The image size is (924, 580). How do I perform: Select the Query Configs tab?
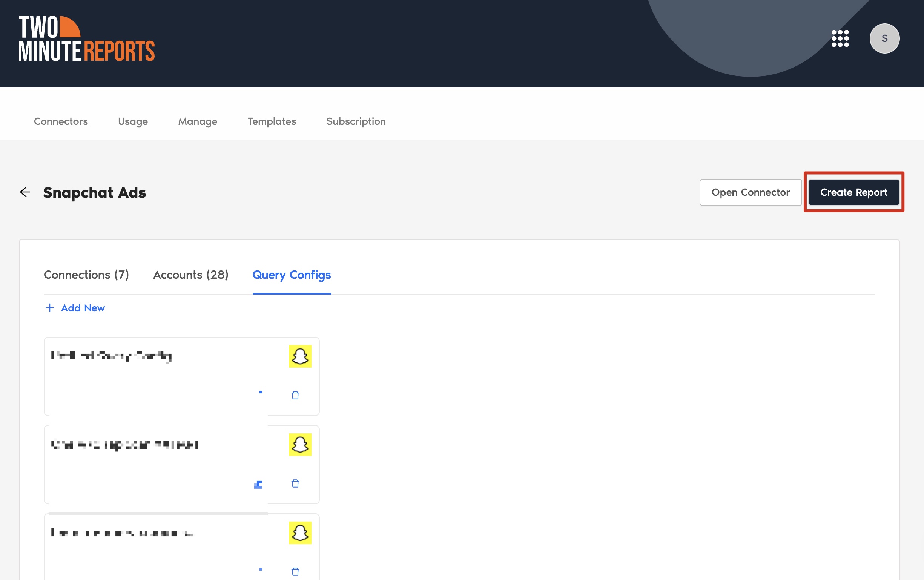point(292,275)
